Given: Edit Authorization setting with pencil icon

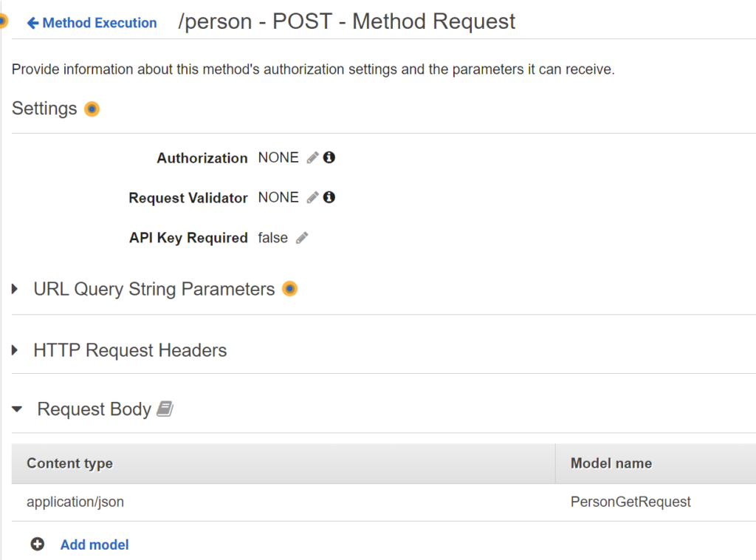Looking at the screenshot, I should [x=312, y=157].
